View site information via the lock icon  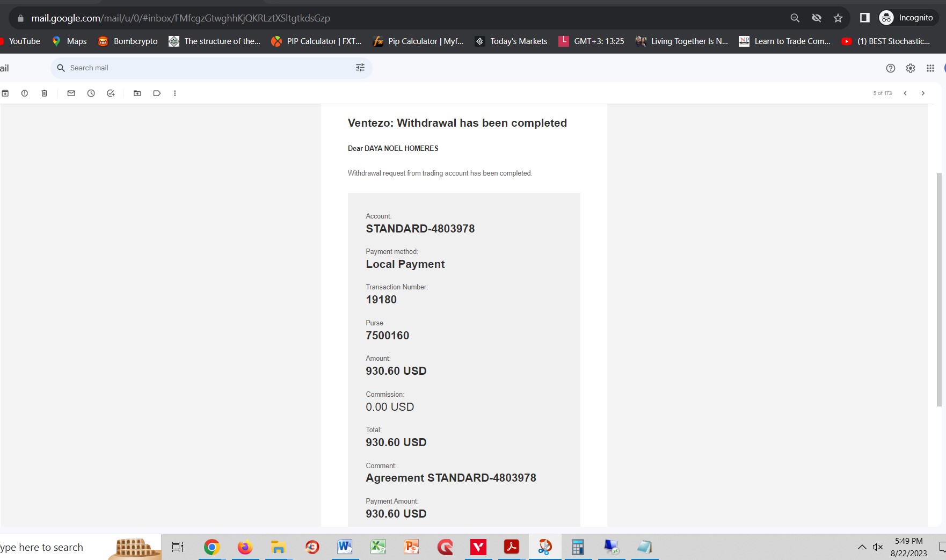21,18
